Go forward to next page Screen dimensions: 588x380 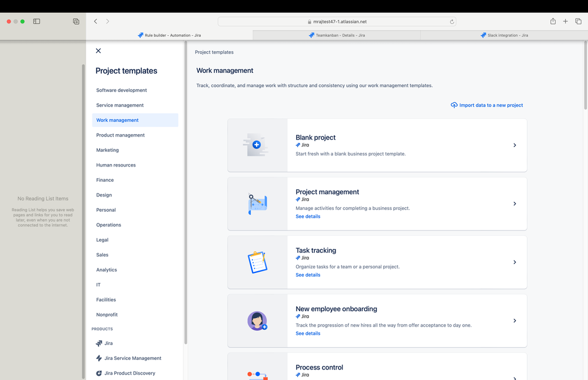(x=108, y=21)
